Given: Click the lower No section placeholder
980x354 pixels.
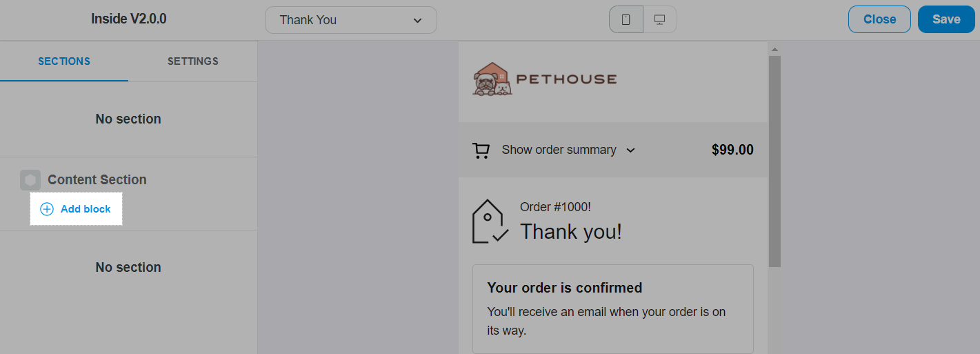Looking at the screenshot, I should [x=128, y=268].
